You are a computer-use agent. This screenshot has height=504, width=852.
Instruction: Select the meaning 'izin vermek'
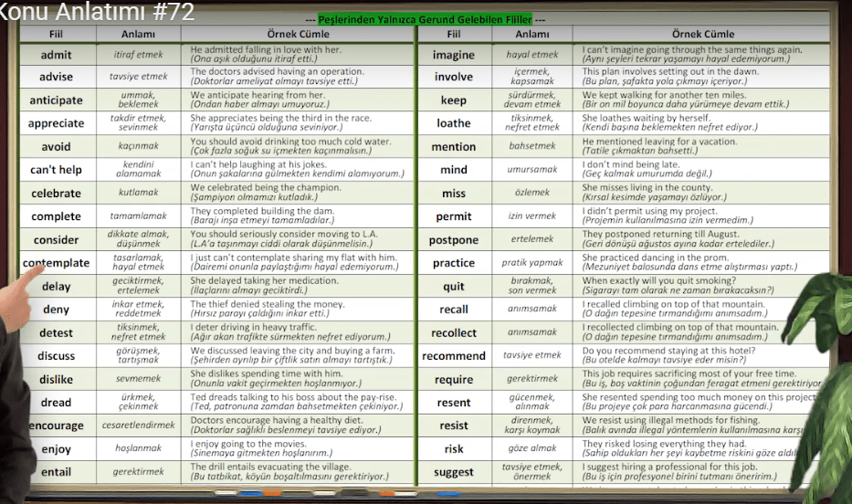[532, 215]
